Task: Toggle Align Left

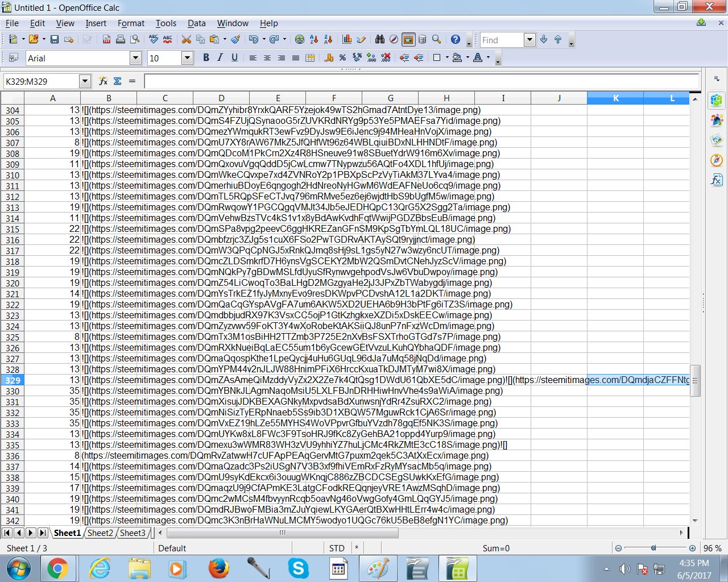Action: coord(253,57)
